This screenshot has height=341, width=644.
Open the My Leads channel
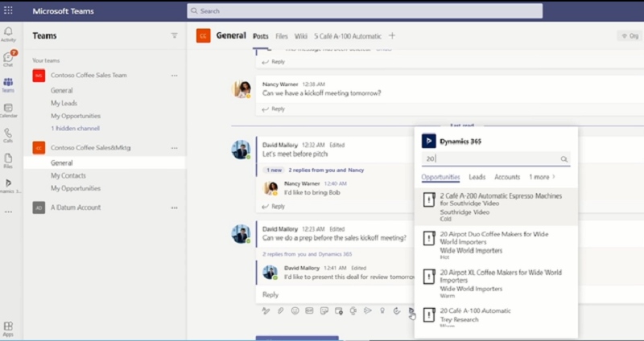point(64,104)
